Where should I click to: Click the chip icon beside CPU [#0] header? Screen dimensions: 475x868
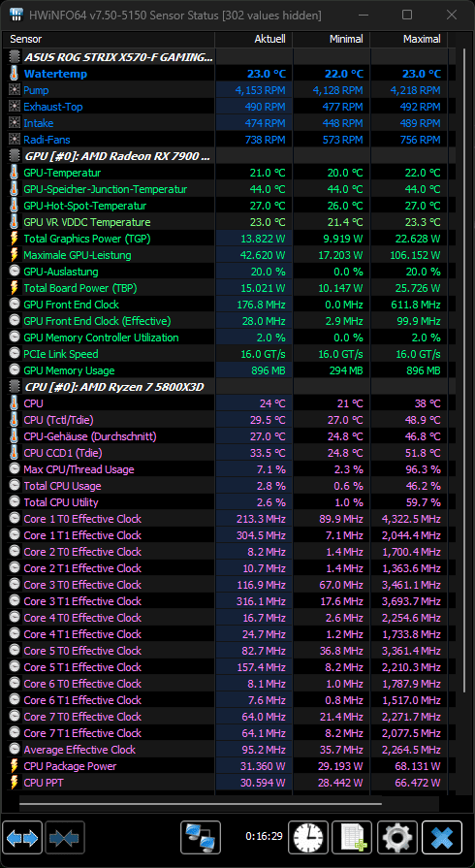point(15,387)
